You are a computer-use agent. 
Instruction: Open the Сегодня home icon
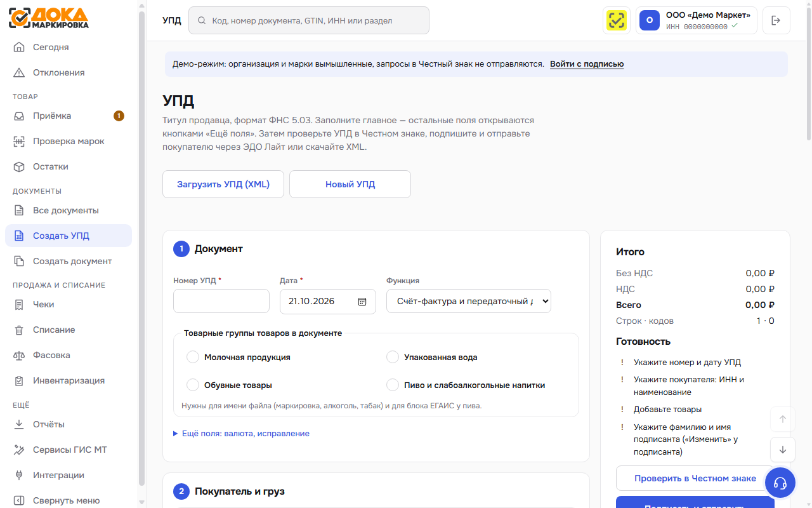click(19, 47)
